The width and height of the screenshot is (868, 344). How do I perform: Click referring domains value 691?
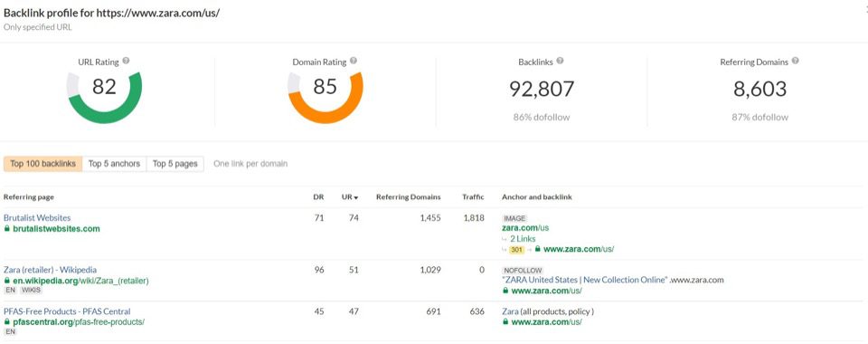point(433,311)
